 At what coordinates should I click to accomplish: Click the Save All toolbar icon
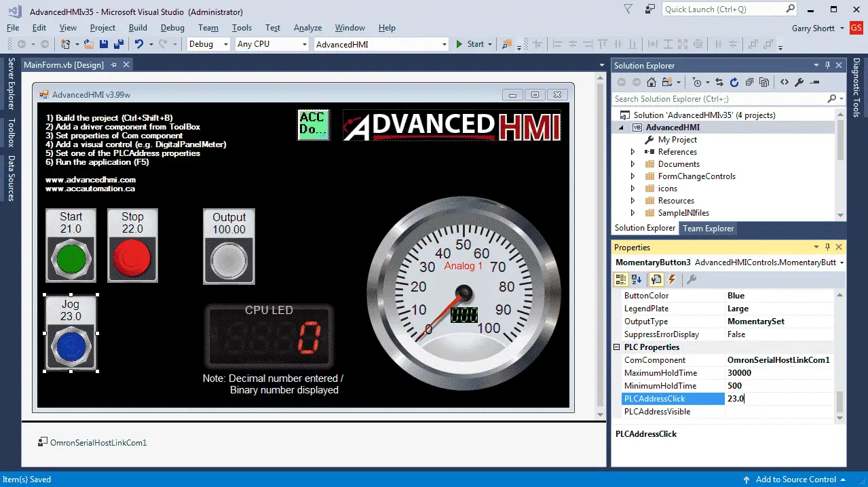point(119,44)
